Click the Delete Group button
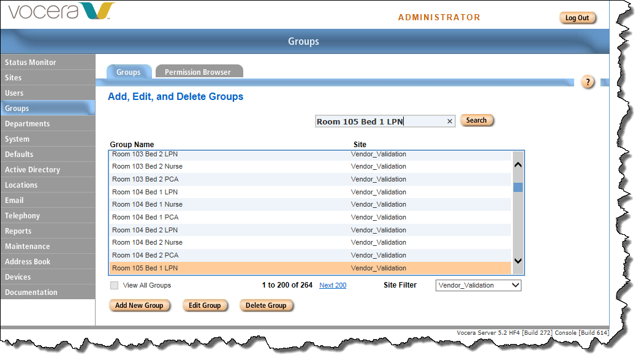Viewport: 644px width, 363px height. coord(266,305)
